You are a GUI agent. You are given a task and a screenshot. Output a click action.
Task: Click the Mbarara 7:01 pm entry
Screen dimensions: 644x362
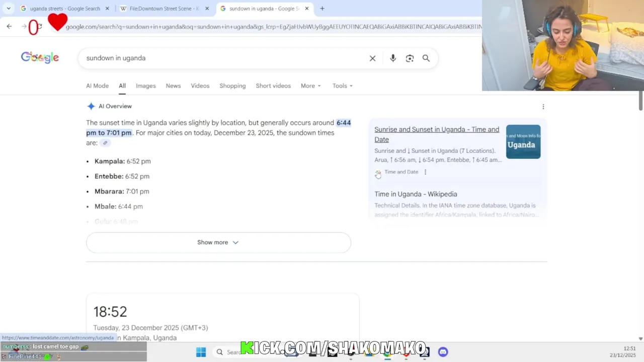[x=122, y=192]
